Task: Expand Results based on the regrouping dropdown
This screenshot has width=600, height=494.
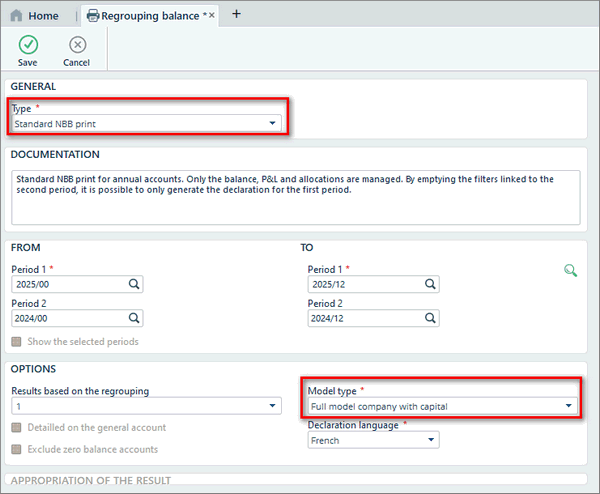Action: (x=272, y=406)
